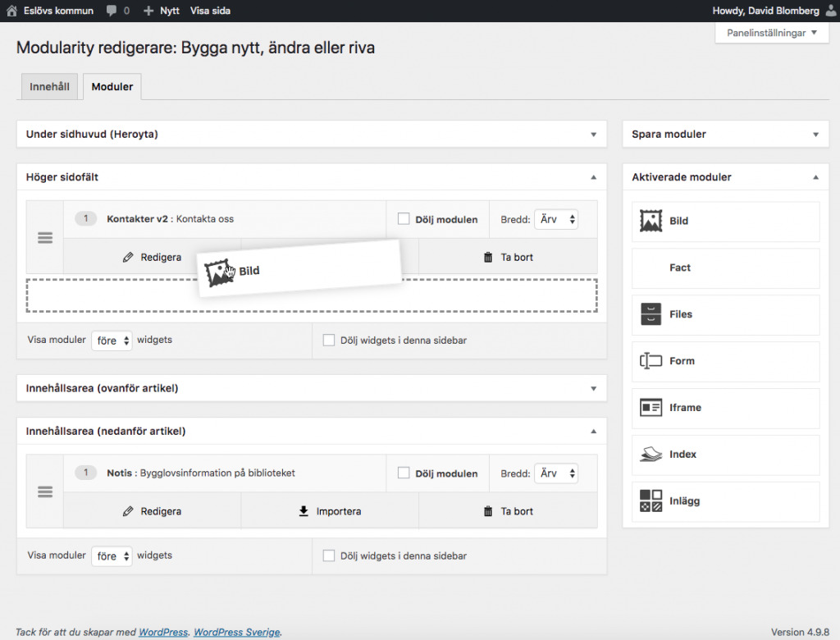Select the Form module icon
Screen dimensions: 840x640
pos(651,361)
